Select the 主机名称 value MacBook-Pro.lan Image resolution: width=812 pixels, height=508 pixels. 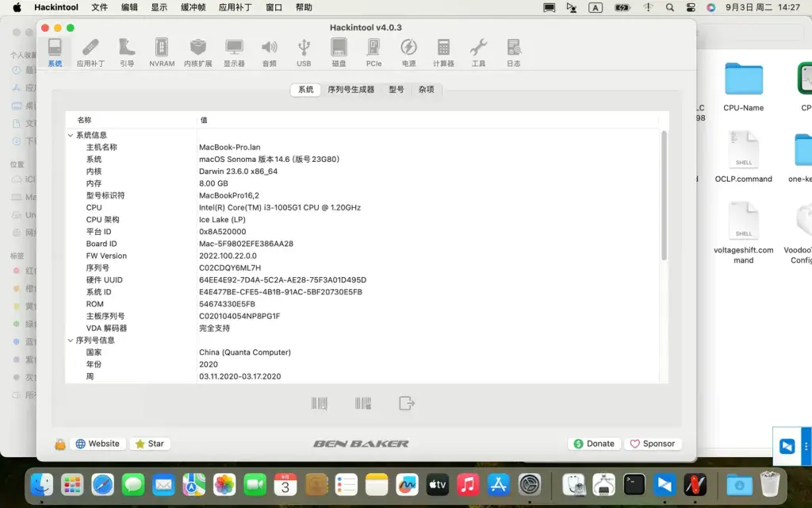229,147
